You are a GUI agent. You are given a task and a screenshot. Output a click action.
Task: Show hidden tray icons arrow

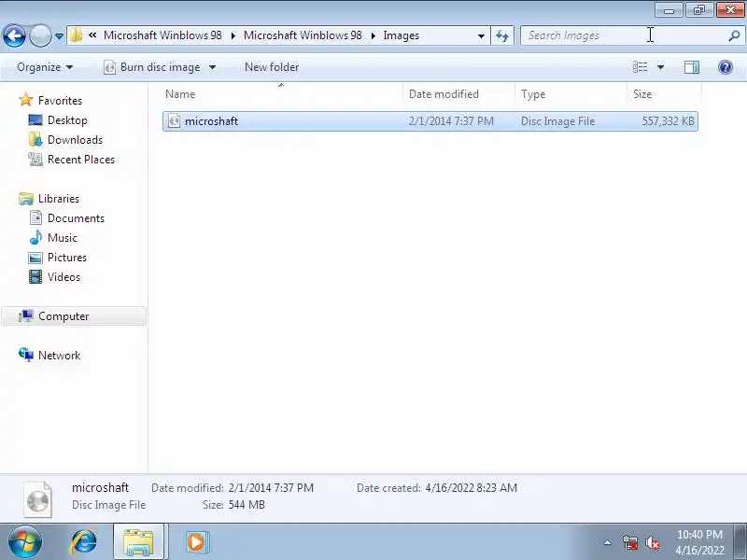click(x=607, y=542)
